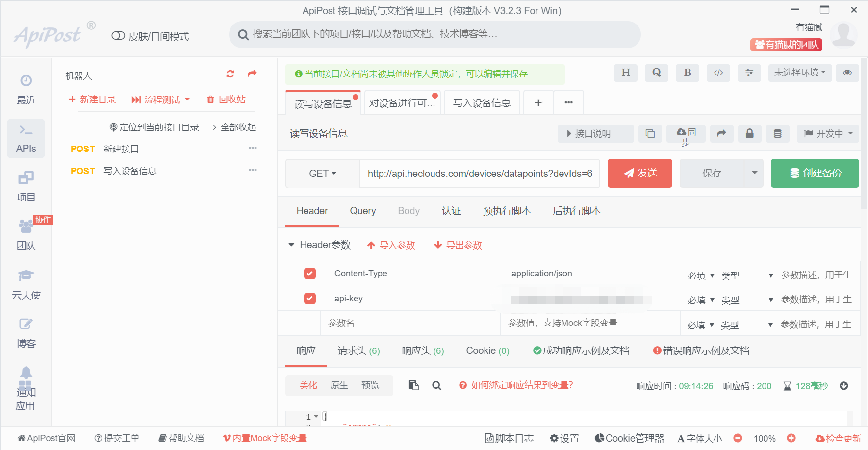Click the code </> icon in the top toolbar
Screen dimensions: 868x450
coord(718,73)
